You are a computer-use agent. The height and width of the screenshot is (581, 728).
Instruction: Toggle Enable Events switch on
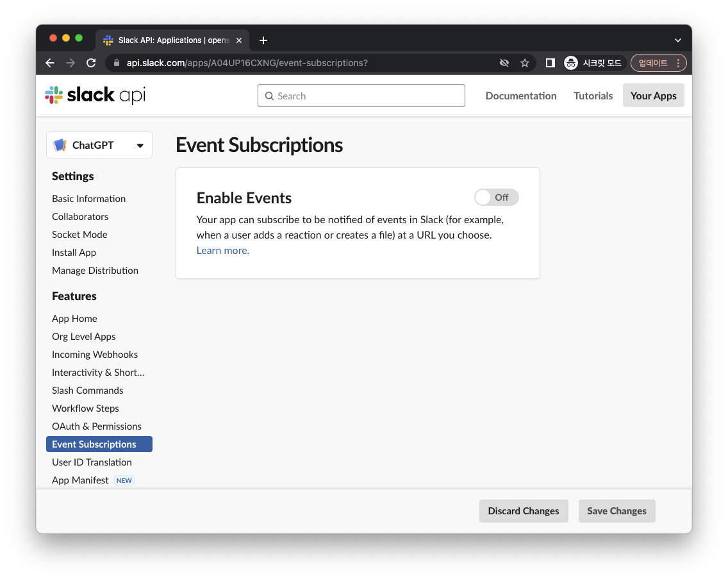[496, 198]
